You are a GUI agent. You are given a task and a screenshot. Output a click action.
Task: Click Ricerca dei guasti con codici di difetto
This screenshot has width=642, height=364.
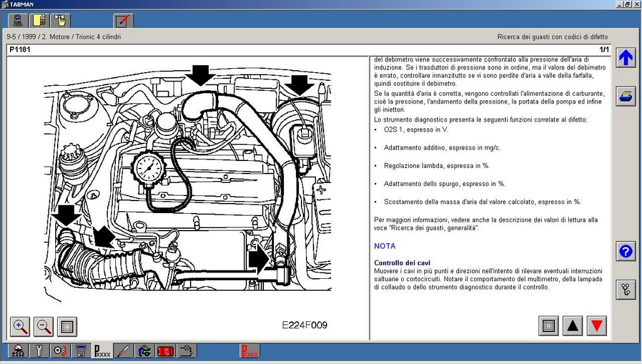[x=552, y=37]
